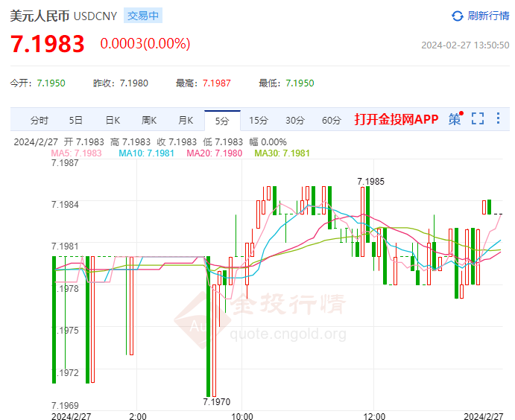Image resolution: width=515 pixels, height=420 pixels.
Task: Click the change value 0.0003(0.00%)
Action: 145,44
